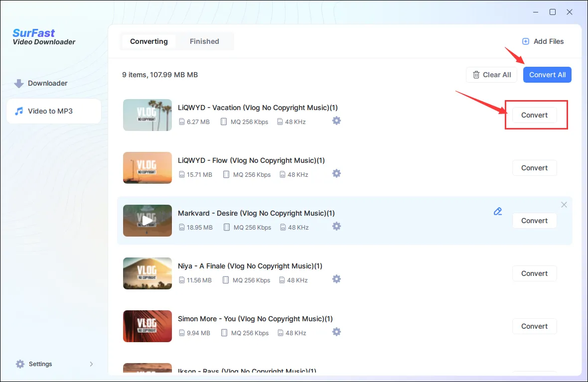Switch to the Finished tab
588x382 pixels.
point(204,41)
